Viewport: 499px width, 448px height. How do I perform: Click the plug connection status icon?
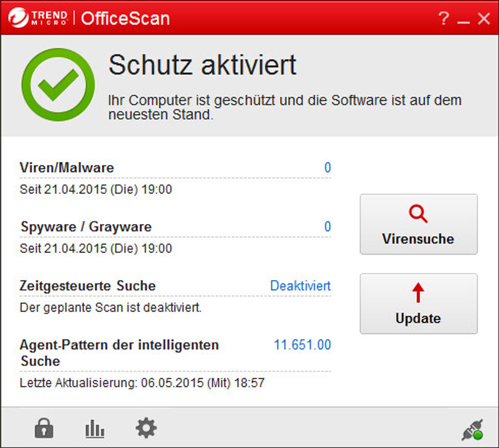(472, 430)
